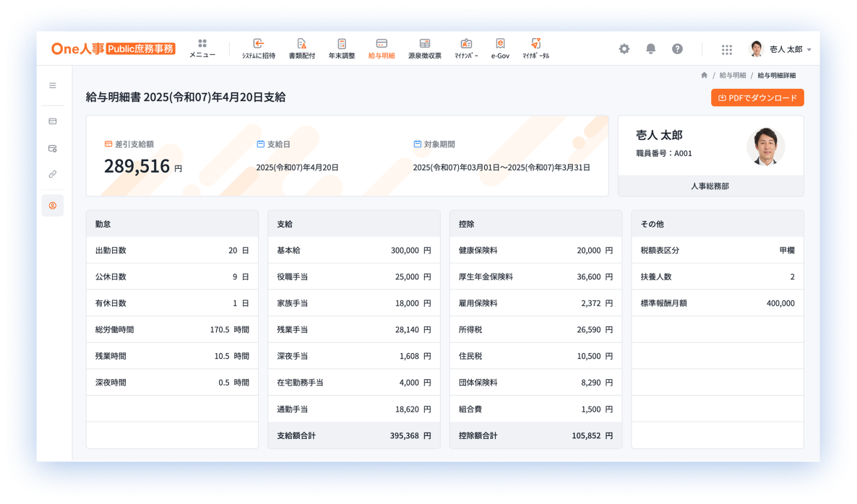Click the 組合費 row
Image resolution: width=857 pixels, height=504 pixels.
pyautogui.click(x=535, y=409)
